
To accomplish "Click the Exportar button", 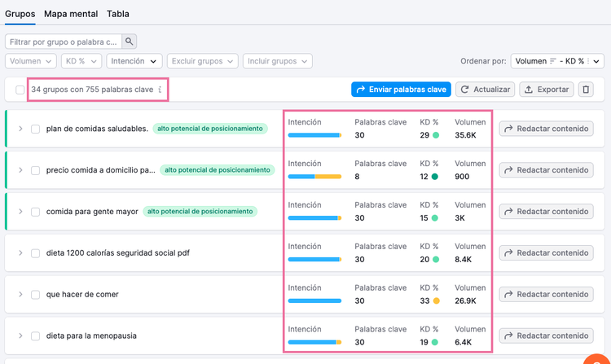I will point(547,90).
